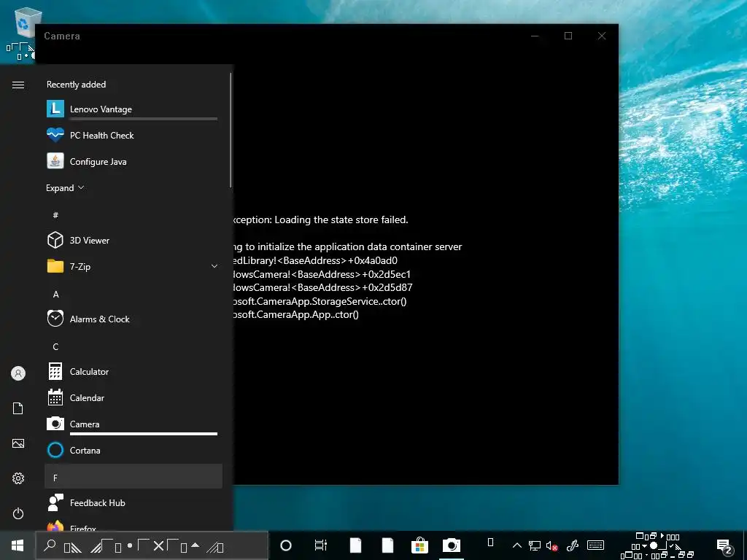The image size is (747, 560).
Task: Expand the Start menu hamburger navigation
Action: pyautogui.click(x=18, y=85)
